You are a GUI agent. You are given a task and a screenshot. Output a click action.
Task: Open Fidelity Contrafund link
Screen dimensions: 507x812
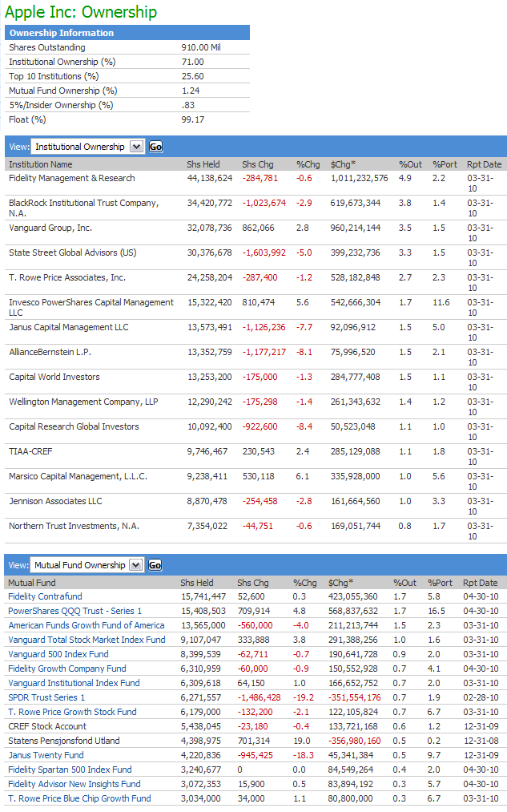(45, 596)
